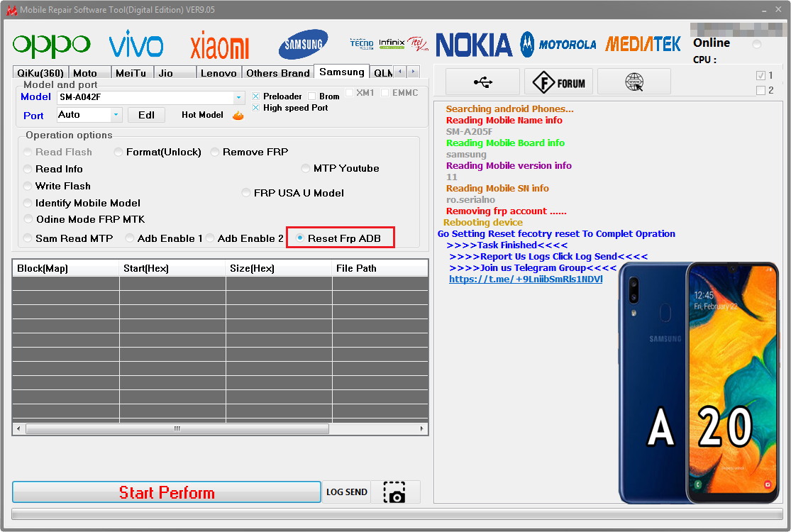The width and height of the screenshot is (791, 532).
Task: Switch to the Lenovo tab
Action: 219,73
